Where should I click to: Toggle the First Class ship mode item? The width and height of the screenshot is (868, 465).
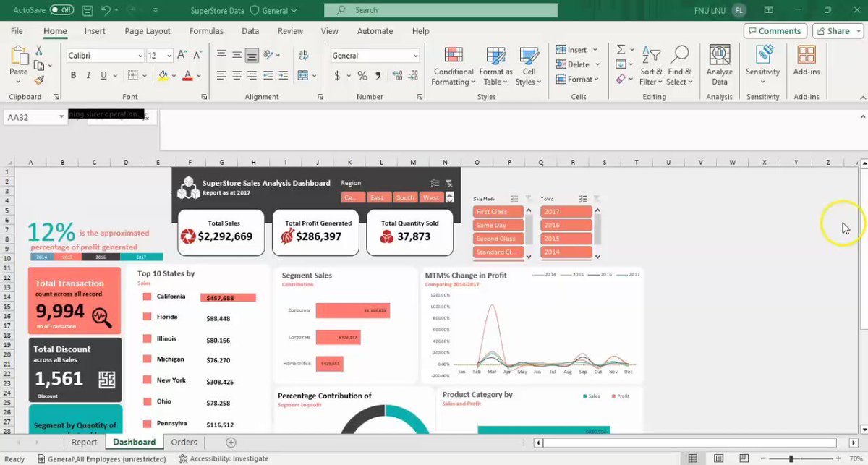pos(499,212)
